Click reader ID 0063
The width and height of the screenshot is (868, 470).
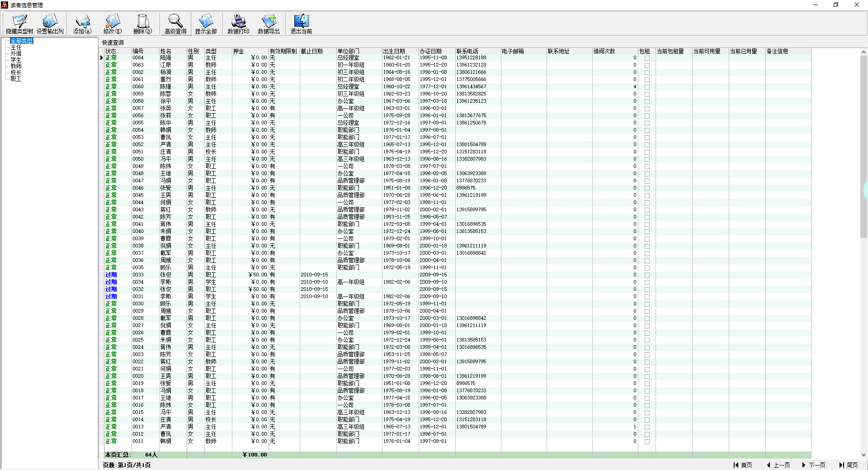point(138,65)
